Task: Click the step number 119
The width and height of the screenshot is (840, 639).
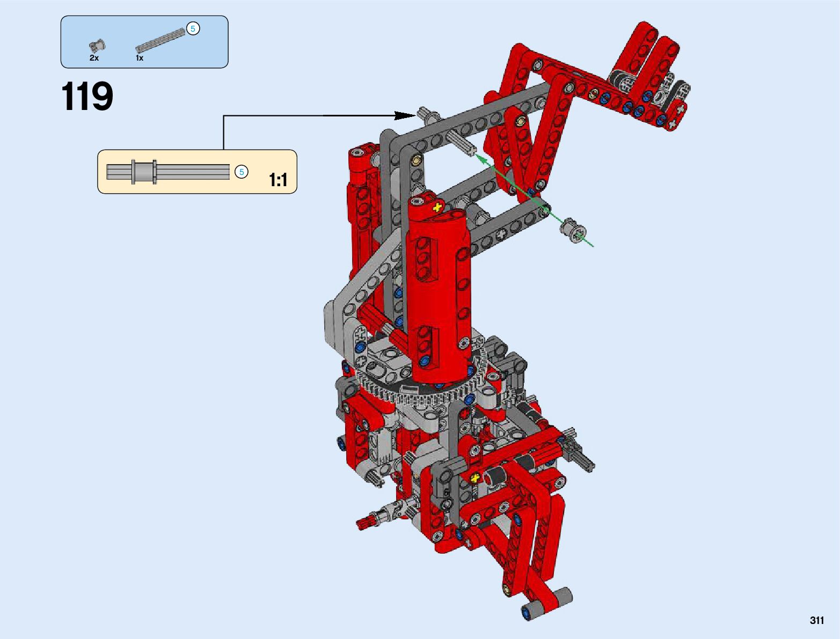Action: click(x=87, y=97)
